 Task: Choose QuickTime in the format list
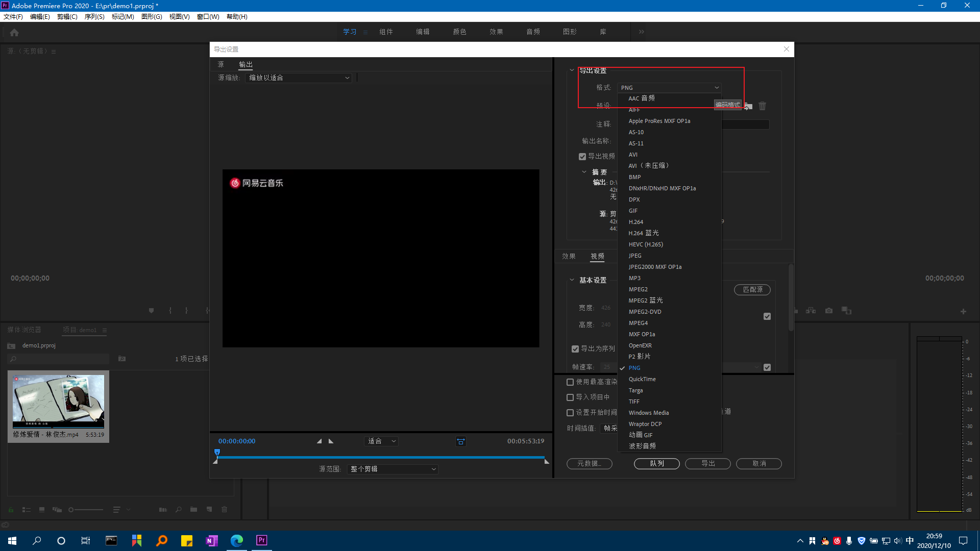point(642,379)
